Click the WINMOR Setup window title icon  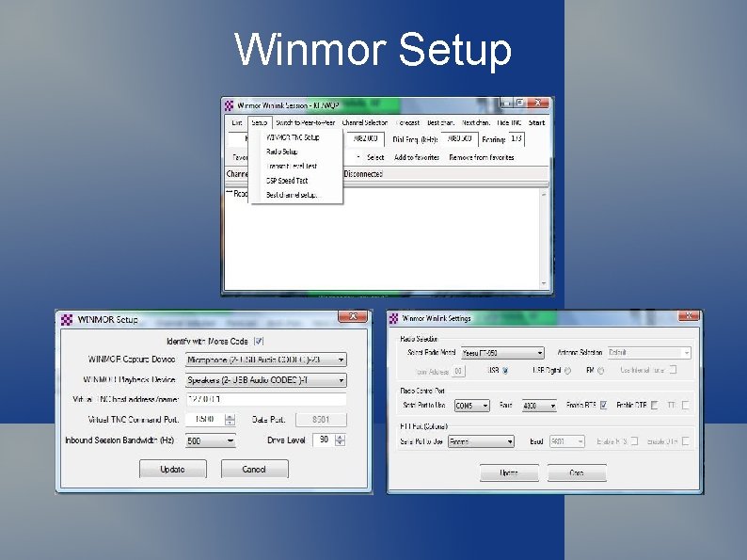coord(67,319)
